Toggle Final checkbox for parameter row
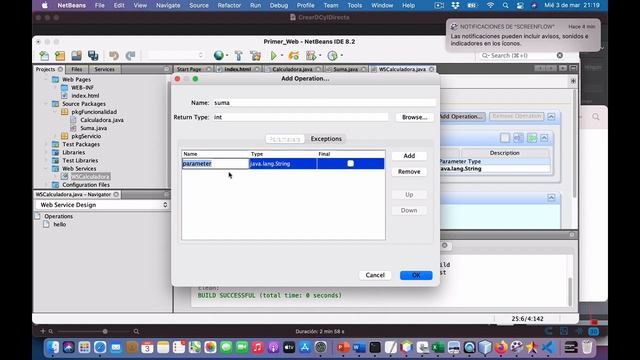The height and width of the screenshot is (360, 640). (350, 163)
